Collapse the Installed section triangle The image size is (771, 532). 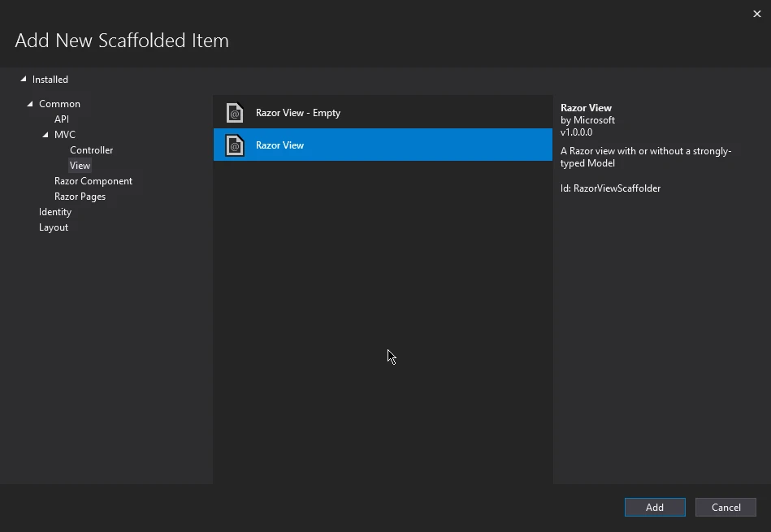click(24, 79)
